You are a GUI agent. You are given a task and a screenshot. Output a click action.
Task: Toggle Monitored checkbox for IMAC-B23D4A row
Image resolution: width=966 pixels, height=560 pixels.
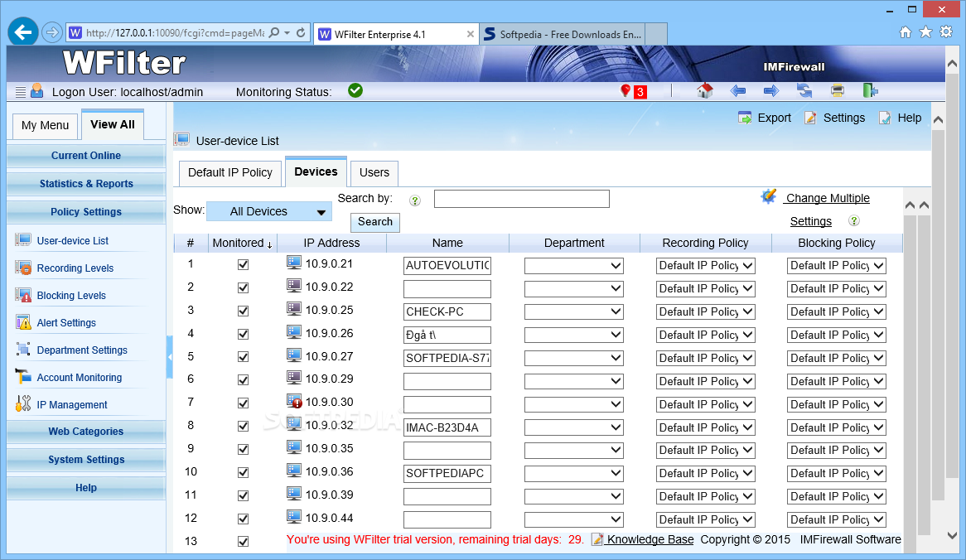[x=244, y=427]
